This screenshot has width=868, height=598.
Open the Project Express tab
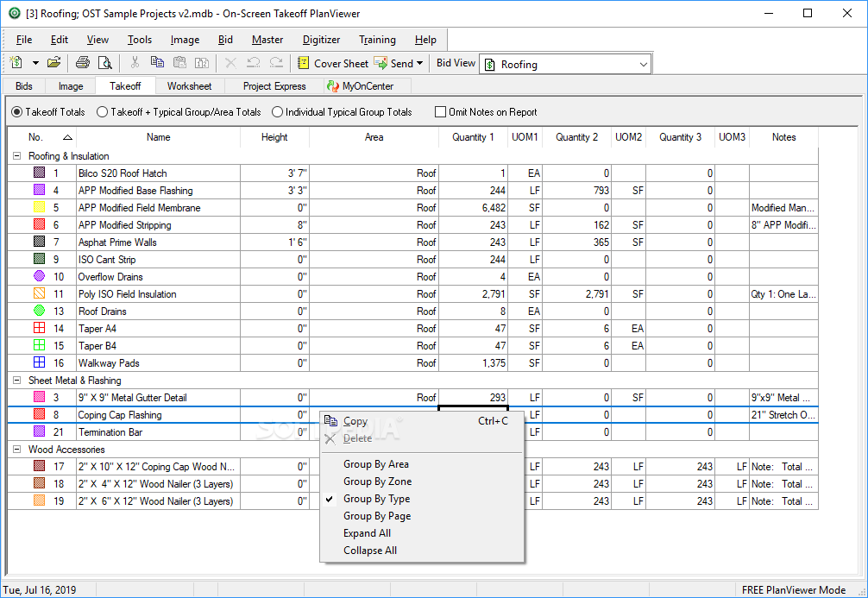tap(274, 85)
